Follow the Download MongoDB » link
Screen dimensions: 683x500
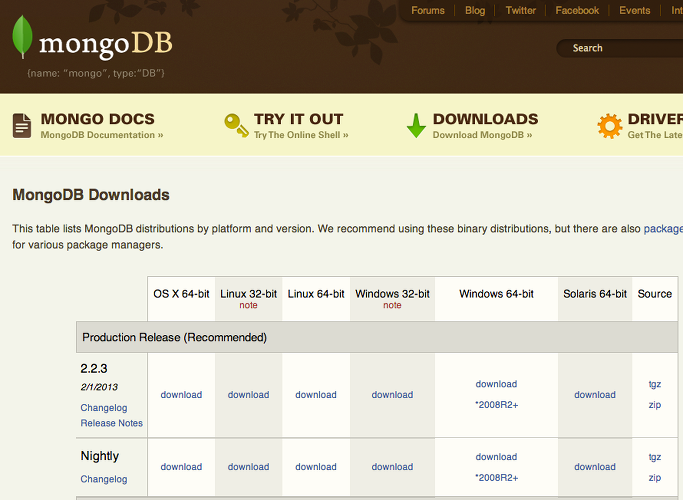(x=482, y=135)
